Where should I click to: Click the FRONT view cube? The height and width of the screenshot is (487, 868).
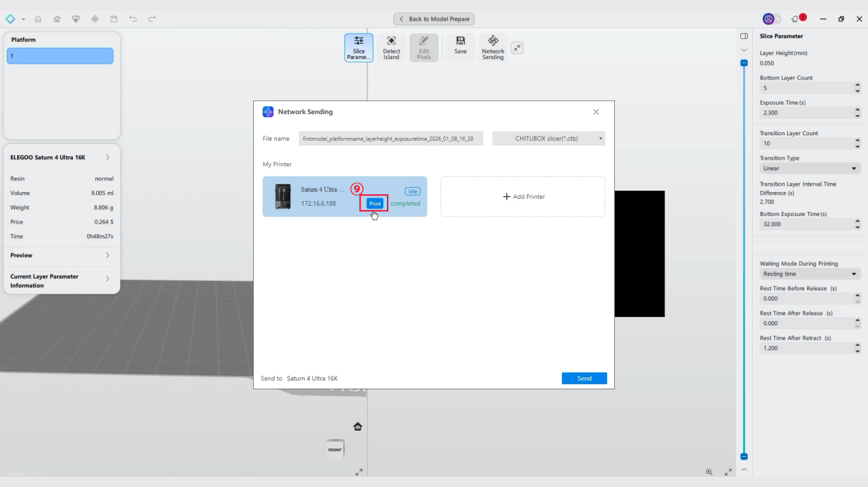click(x=335, y=449)
